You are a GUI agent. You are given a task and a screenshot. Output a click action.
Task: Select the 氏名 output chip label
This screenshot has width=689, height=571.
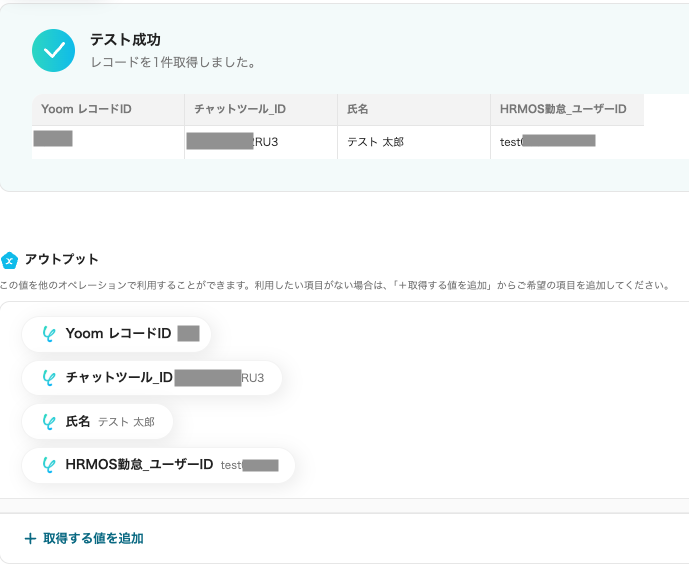78,421
